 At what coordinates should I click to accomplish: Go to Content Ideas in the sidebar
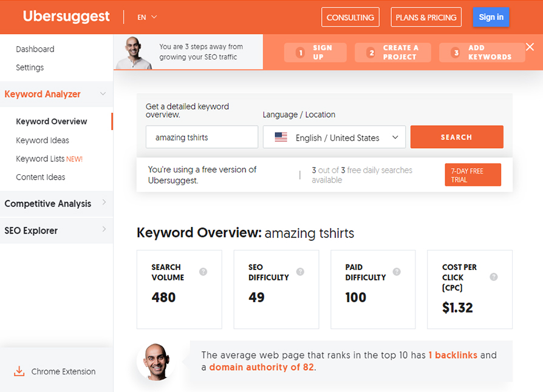click(41, 177)
